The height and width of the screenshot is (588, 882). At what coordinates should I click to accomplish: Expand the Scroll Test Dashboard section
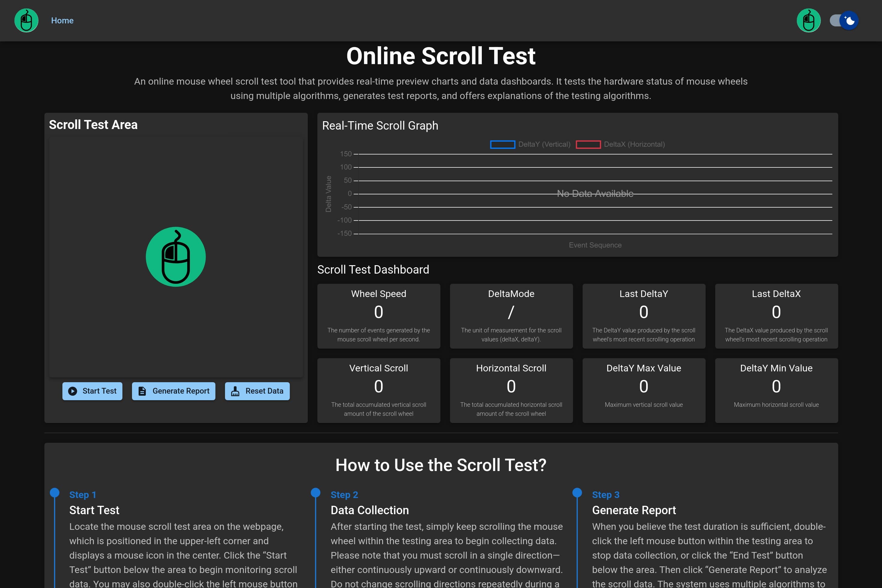[x=373, y=270]
